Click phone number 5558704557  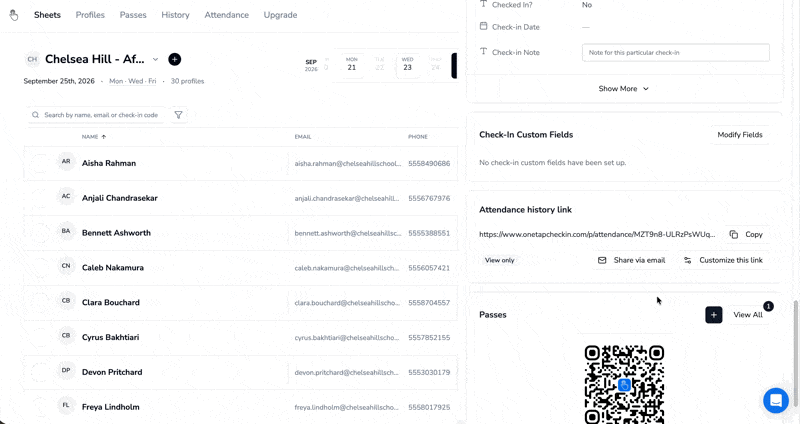point(429,303)
